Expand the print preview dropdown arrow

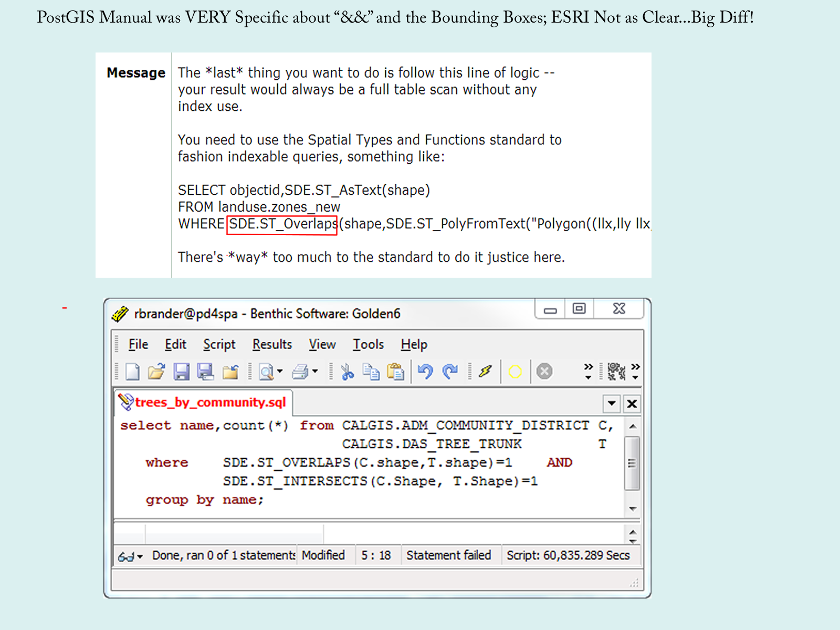coord(280,372)
